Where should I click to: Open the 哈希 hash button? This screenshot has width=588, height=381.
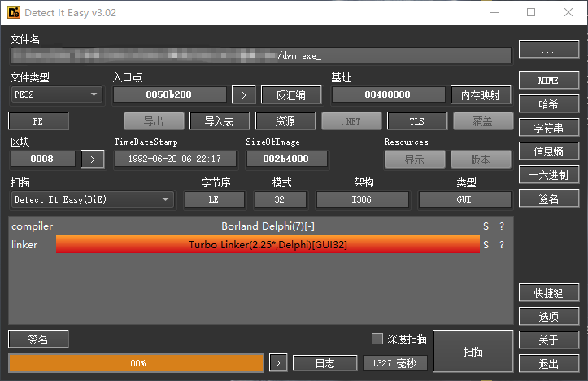pos(549,104)
